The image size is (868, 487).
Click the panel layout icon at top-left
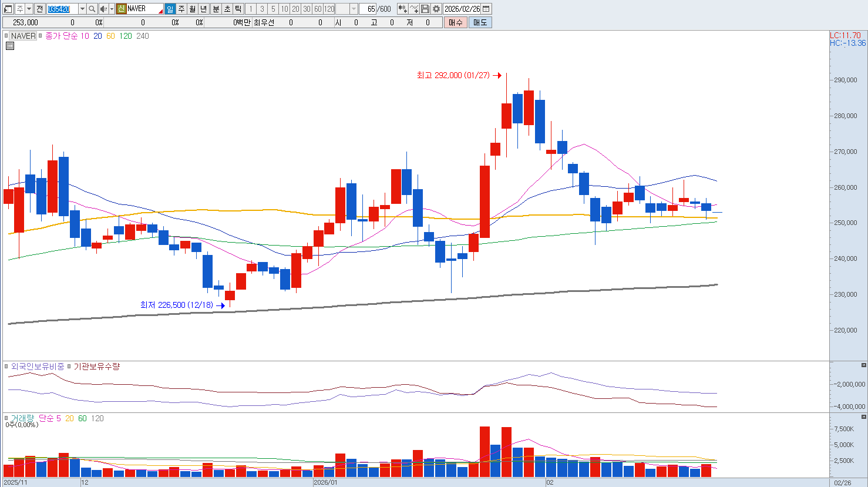pyautogui.click(x=8, y=9)
